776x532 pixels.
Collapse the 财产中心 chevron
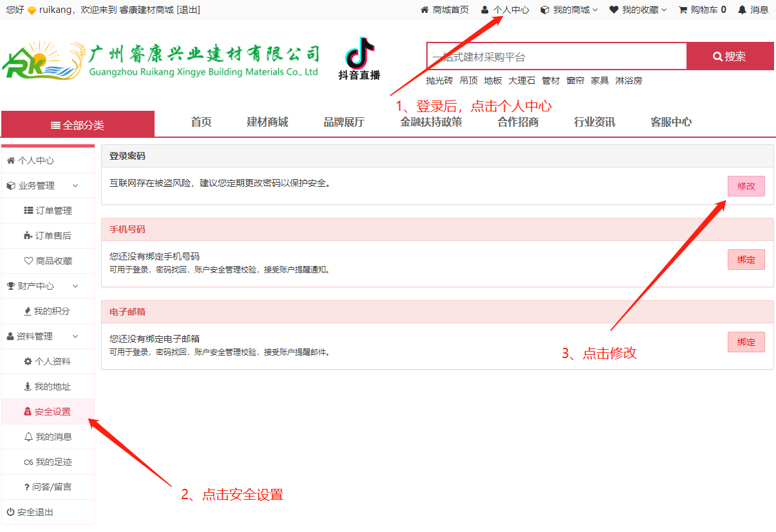pos(75,286)
